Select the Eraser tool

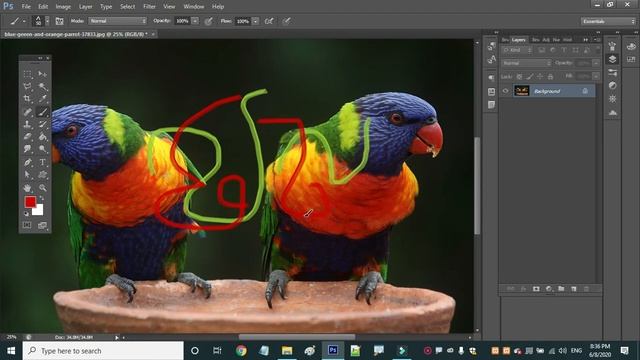click(27, 137)
